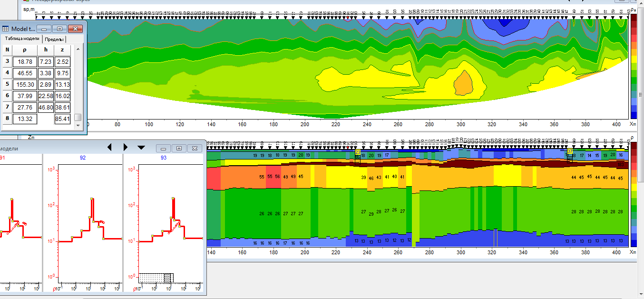The height and width of the screenshot is (299, 644).
Task: Minimize the model curves window
Action: pyautogui.click(x=163, y=148)
